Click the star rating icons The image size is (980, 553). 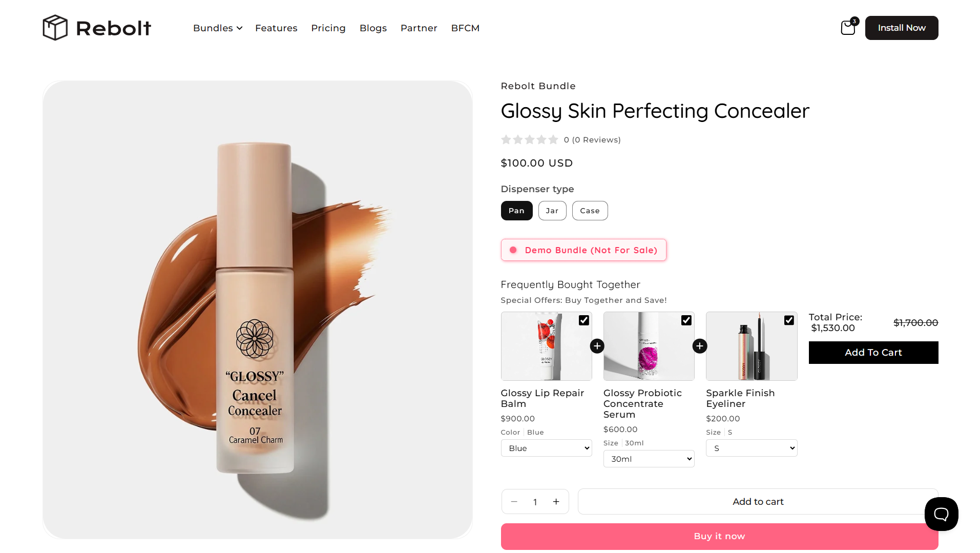click(530, 139)
